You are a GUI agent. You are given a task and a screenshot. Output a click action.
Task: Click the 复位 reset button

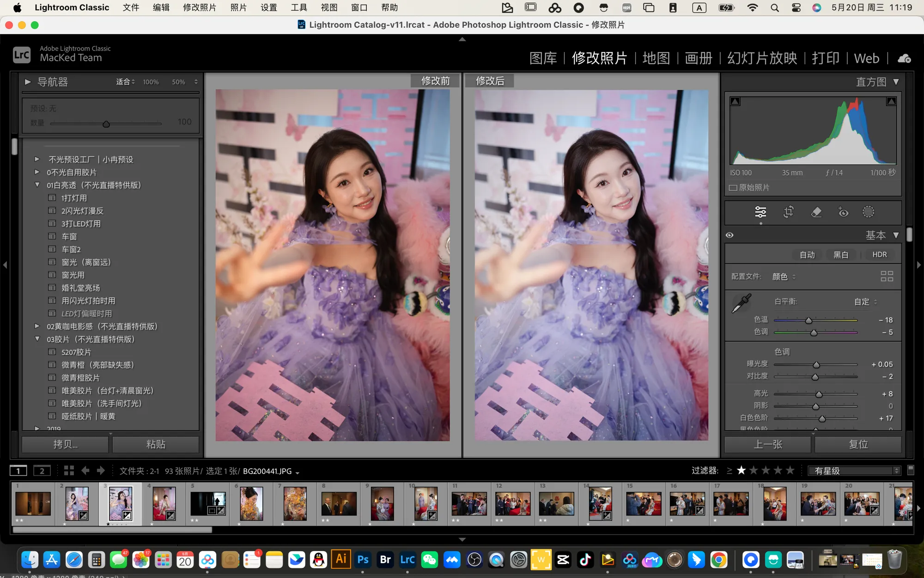[x=858, y=444]
